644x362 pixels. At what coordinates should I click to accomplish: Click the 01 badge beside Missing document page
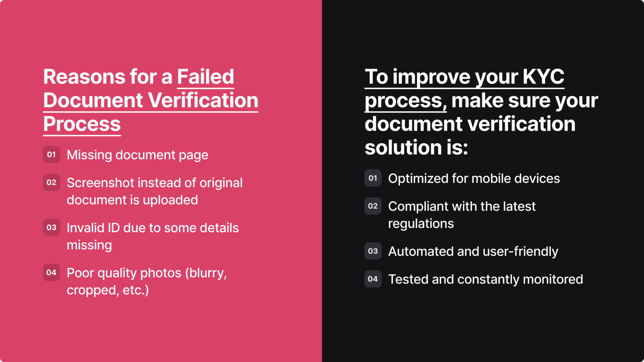[52, 155]
